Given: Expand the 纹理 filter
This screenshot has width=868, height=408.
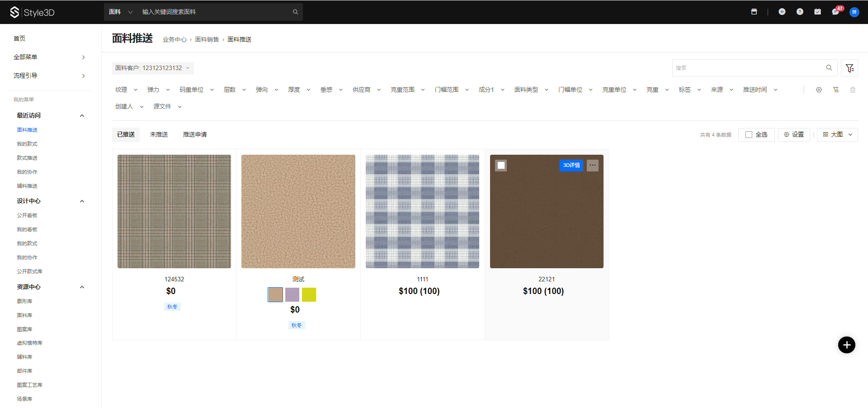Looking at the screenshot, I should (x=126, y=90).
